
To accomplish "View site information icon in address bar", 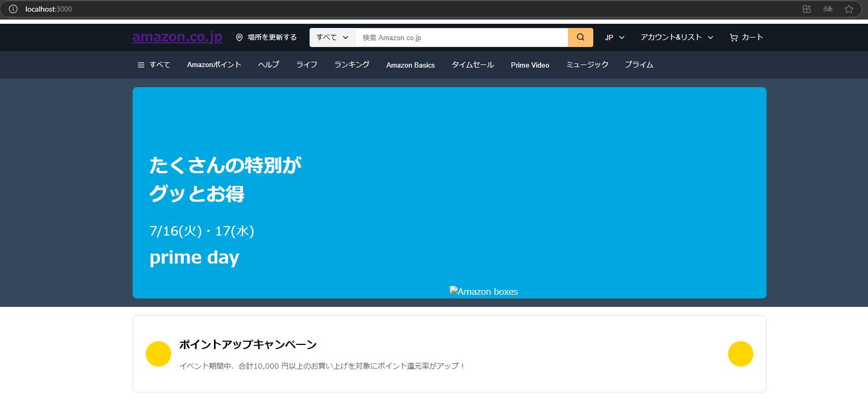I will click(x=13, y=9).
